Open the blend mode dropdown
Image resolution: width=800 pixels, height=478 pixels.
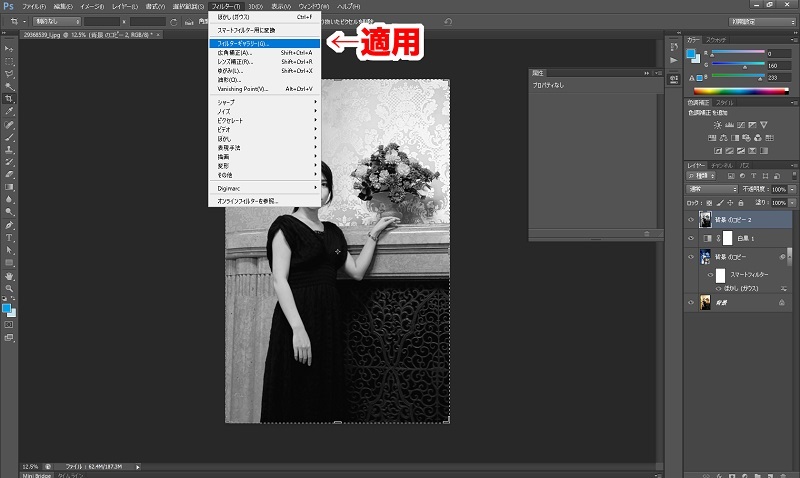[712, 189]
